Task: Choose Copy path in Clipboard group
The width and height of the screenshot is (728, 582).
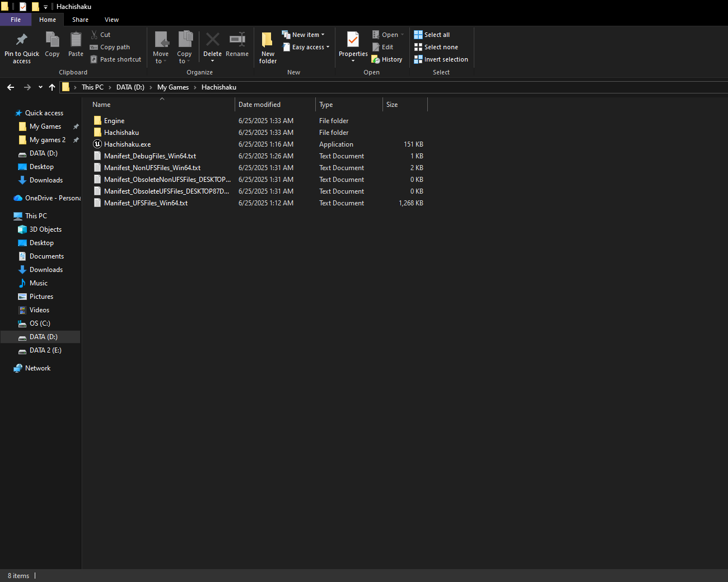Action: click(x=110, y=47)
